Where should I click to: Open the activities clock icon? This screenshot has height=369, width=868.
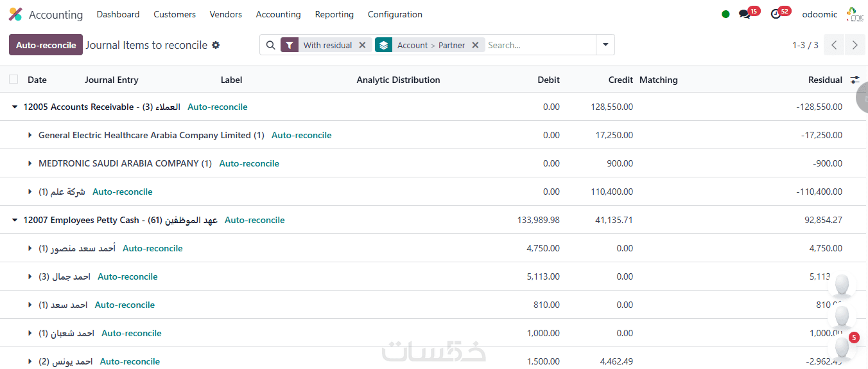point(776,14)
